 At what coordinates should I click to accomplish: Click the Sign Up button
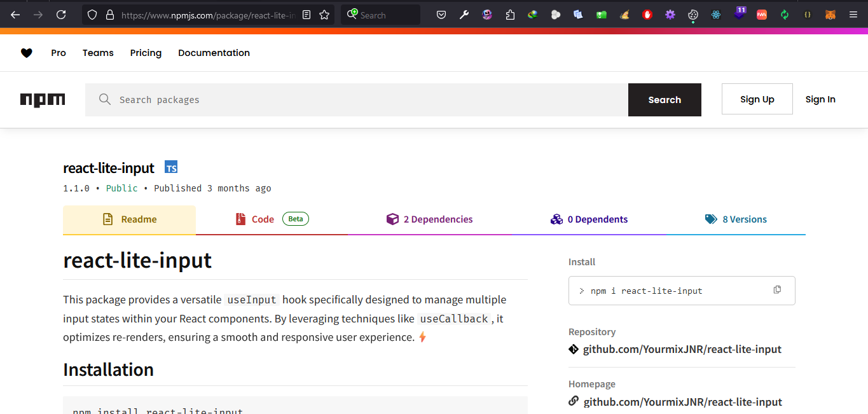click(x=757, y=99)
